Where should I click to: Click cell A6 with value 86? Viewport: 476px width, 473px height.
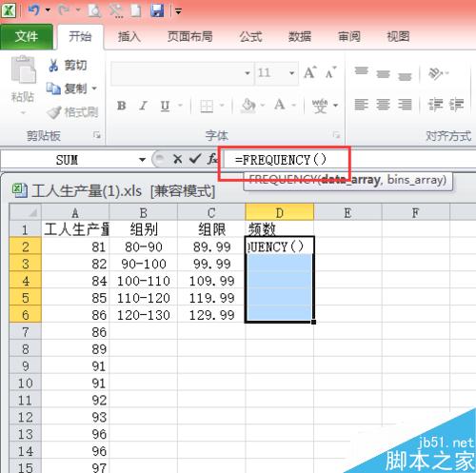click(75, 315)
